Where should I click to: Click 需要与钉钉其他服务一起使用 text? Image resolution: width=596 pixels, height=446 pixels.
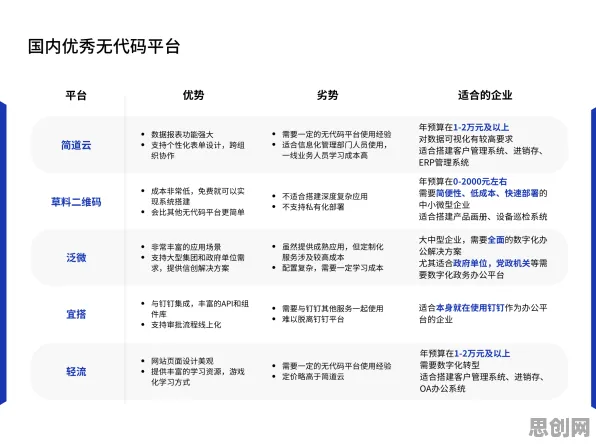click(x=333, y=308)
